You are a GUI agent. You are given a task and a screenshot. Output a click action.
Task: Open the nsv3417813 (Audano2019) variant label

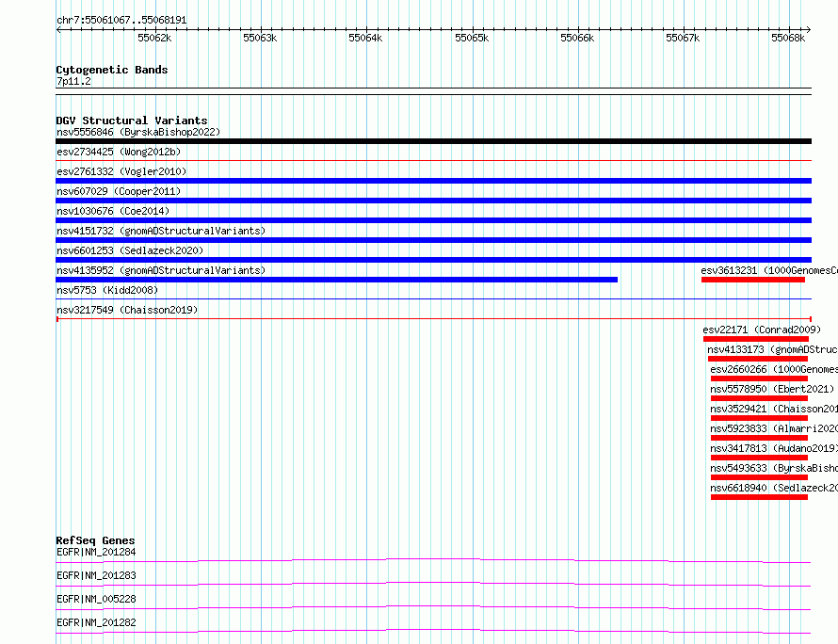(774, 448)
